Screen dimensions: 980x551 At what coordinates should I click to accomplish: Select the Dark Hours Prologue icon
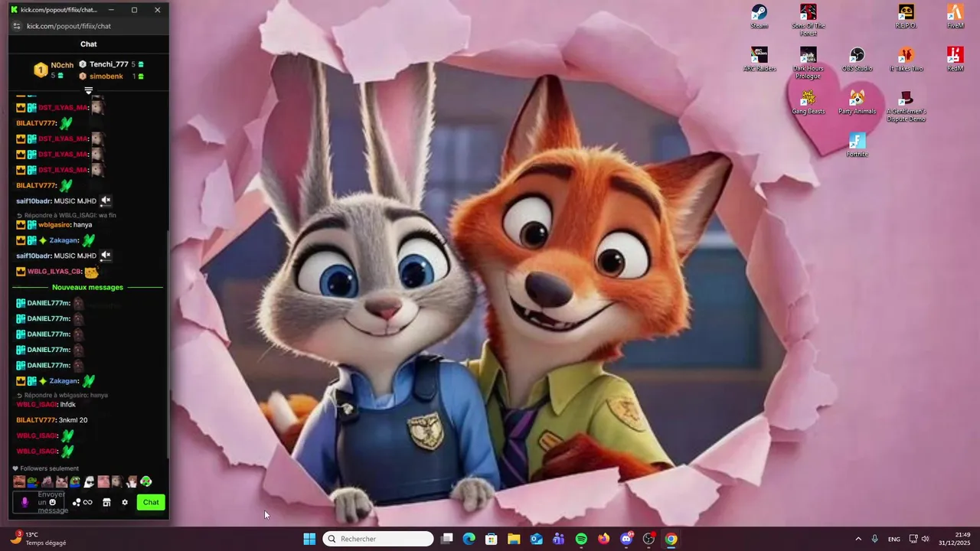808,63
